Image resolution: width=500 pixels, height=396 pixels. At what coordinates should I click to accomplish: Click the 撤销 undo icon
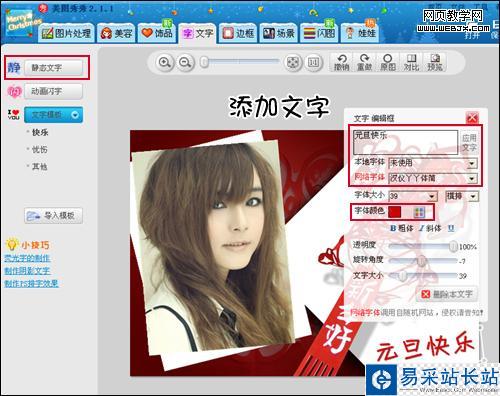[x=341, y=62]
